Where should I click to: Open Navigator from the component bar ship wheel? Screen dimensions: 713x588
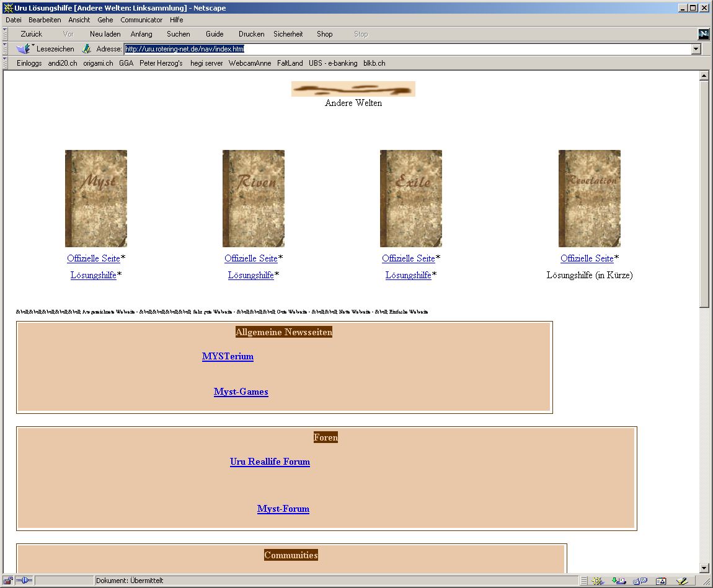coord(598,581)
